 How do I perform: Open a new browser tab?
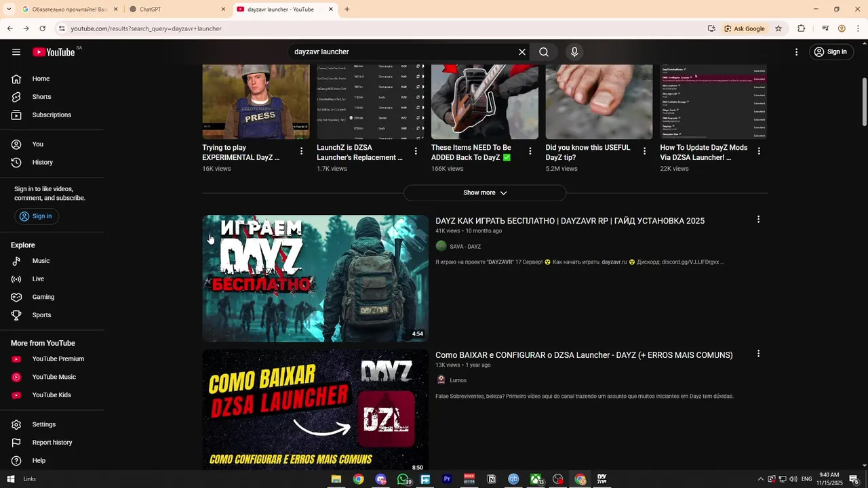347,9
